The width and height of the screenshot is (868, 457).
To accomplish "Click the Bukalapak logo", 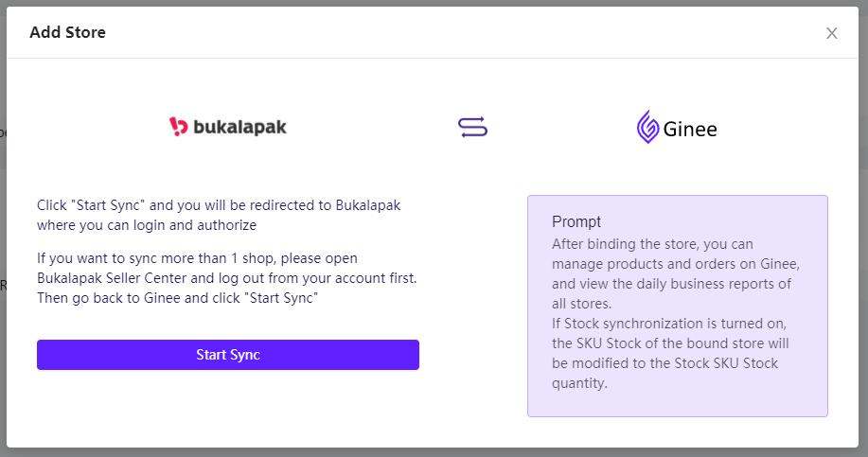I will pyautogui.click(x=227, y=127).
